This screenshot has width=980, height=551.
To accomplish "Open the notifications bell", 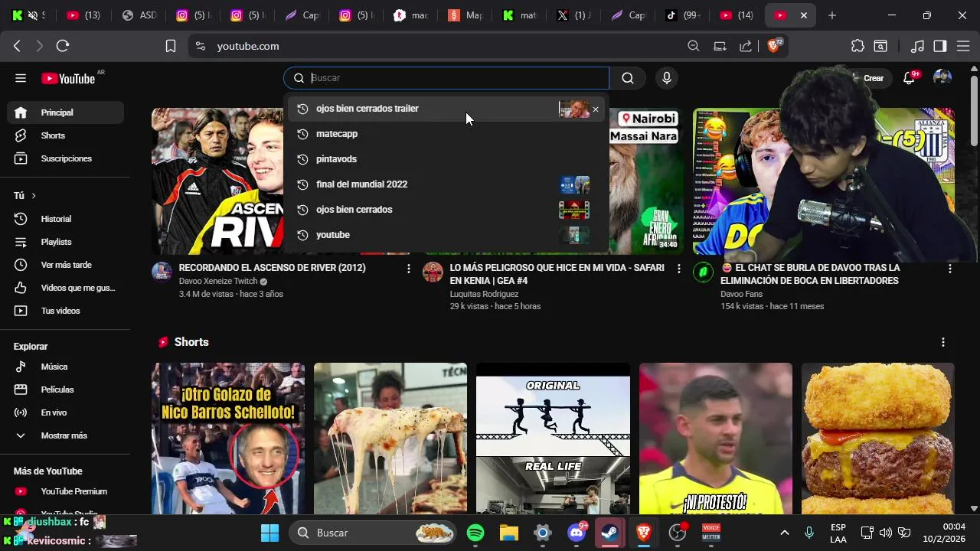I will click(x=910, y=77).
